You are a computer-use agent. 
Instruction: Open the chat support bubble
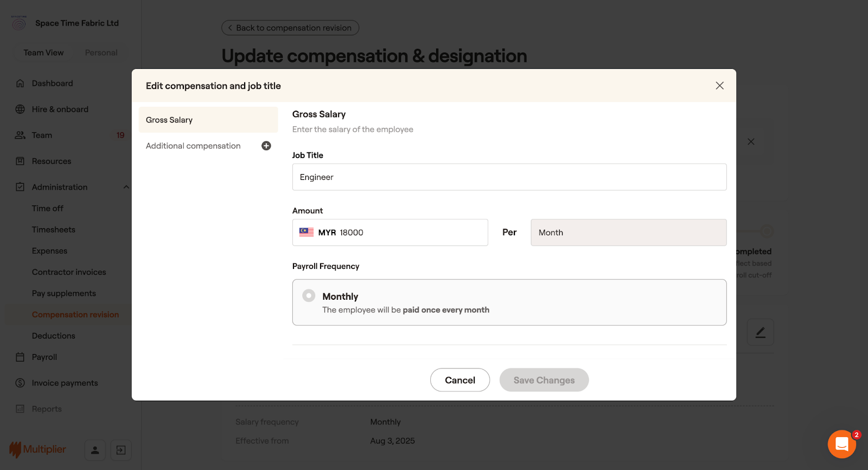[x=841, y=444]
